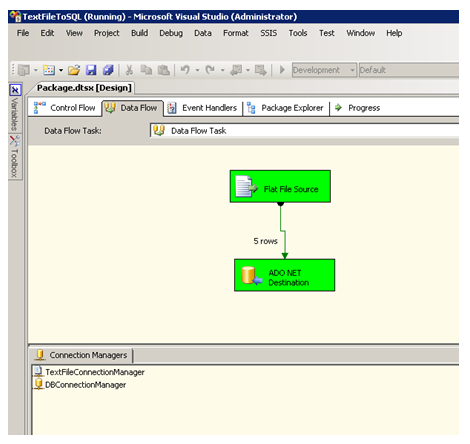Image resolution: width=470 pixels, height=444 pixels.
Task: Click the Paste clipboard icon
Action: coord(163,70)
